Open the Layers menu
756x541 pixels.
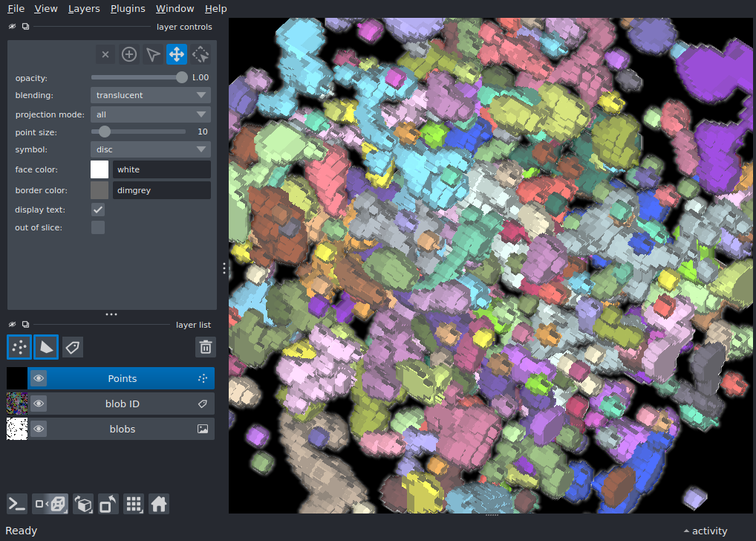[x=83, y=9]
